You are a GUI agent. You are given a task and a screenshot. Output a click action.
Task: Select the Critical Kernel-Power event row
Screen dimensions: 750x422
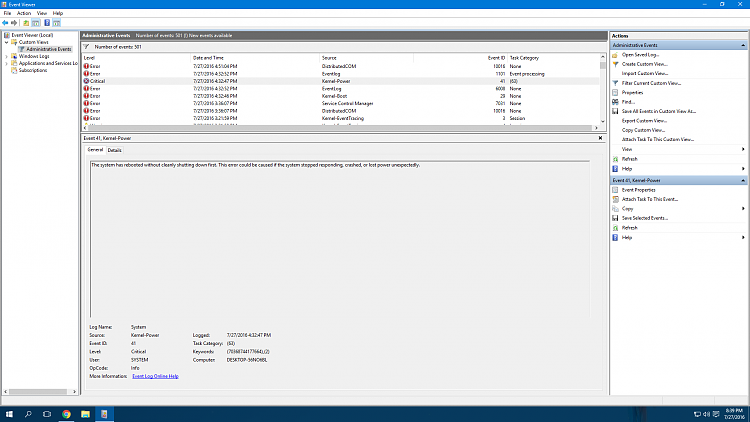(x=340, y=81)
